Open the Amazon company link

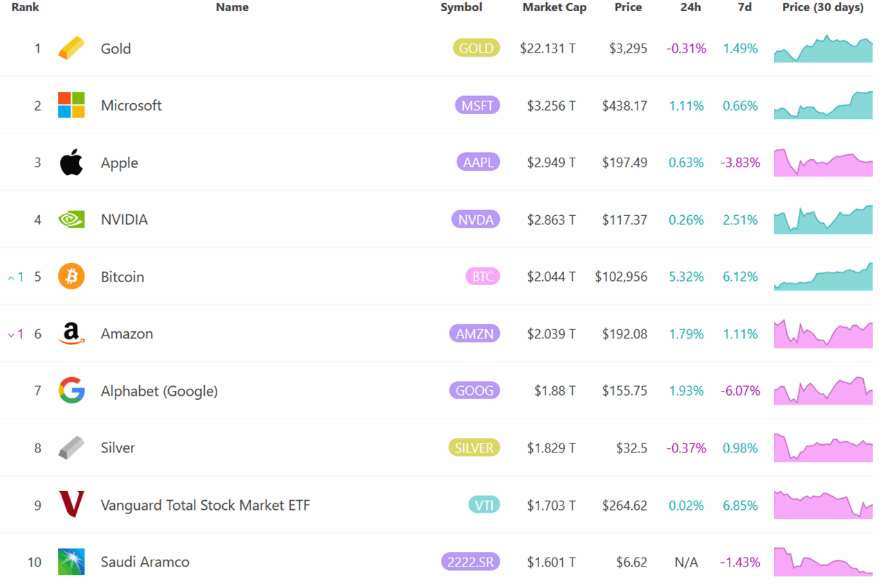[127, 333]
